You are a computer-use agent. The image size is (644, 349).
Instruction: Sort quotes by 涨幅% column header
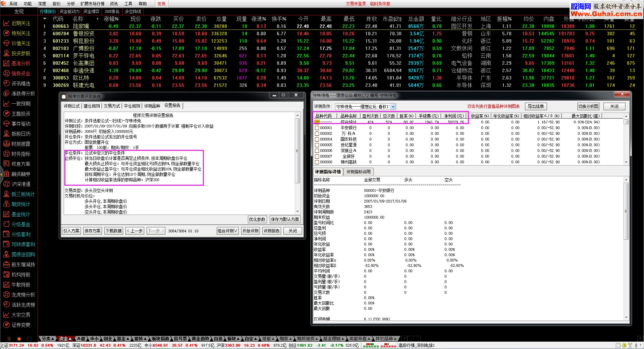click(111, 19)
